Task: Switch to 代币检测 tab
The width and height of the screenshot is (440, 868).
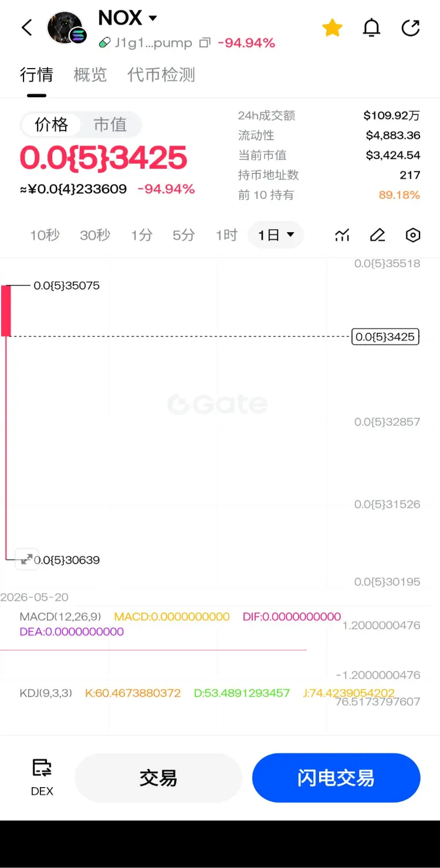Action: (x=161, y=75)
